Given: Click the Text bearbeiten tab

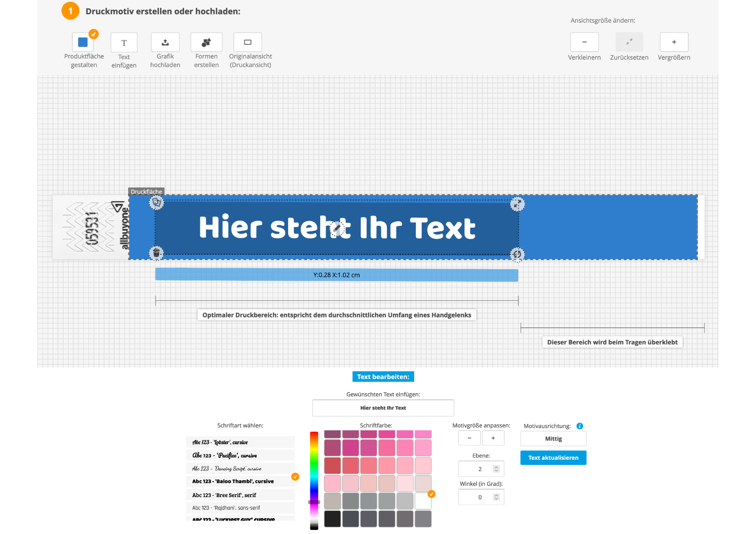Looking at the screenshot, I should [383, 376].
